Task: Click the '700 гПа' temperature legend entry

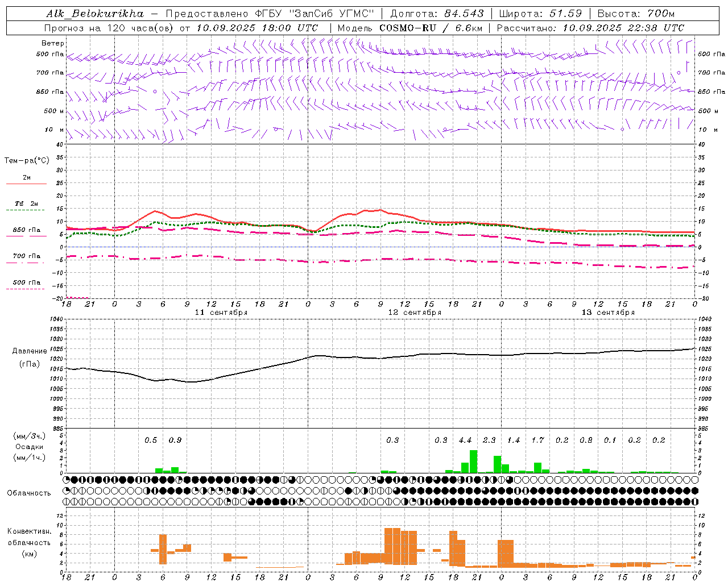Action: (26, 256)
